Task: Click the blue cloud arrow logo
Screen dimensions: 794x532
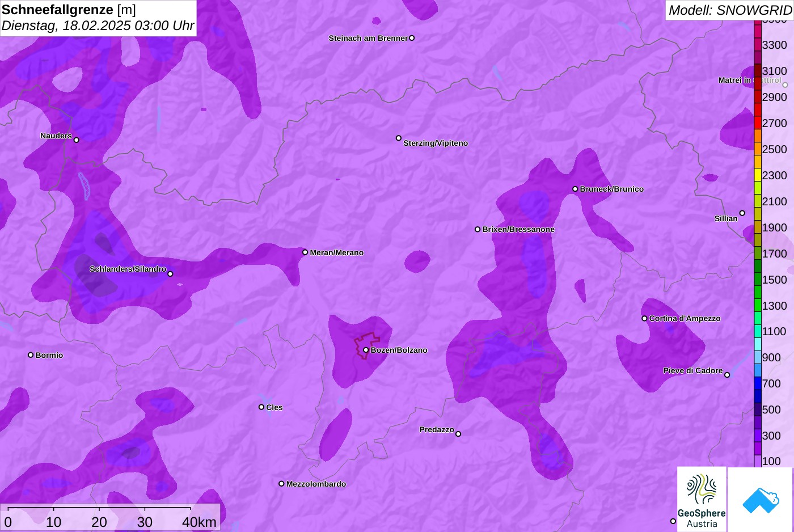Action: (761, 500)
